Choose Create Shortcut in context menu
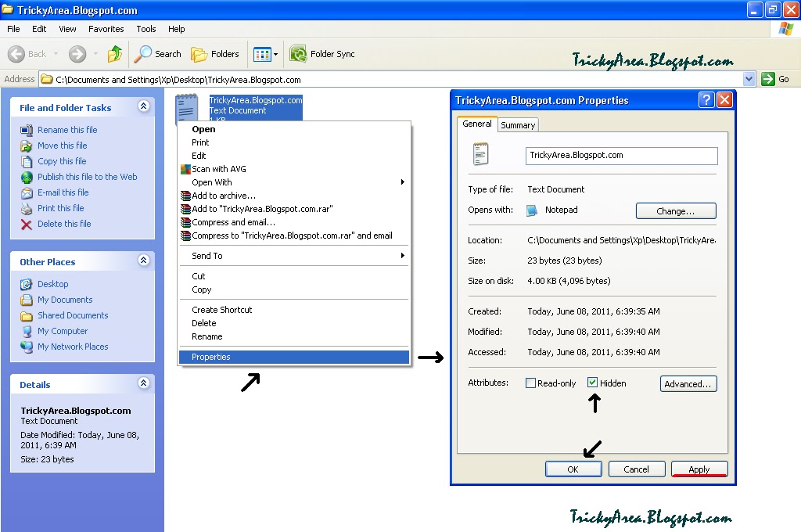 pyautogui.click(x=294, y=310)
